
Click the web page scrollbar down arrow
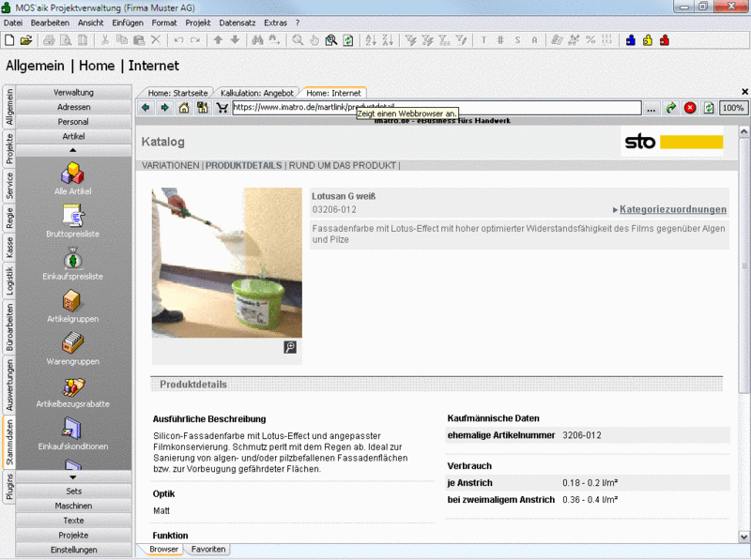point(743,537)
